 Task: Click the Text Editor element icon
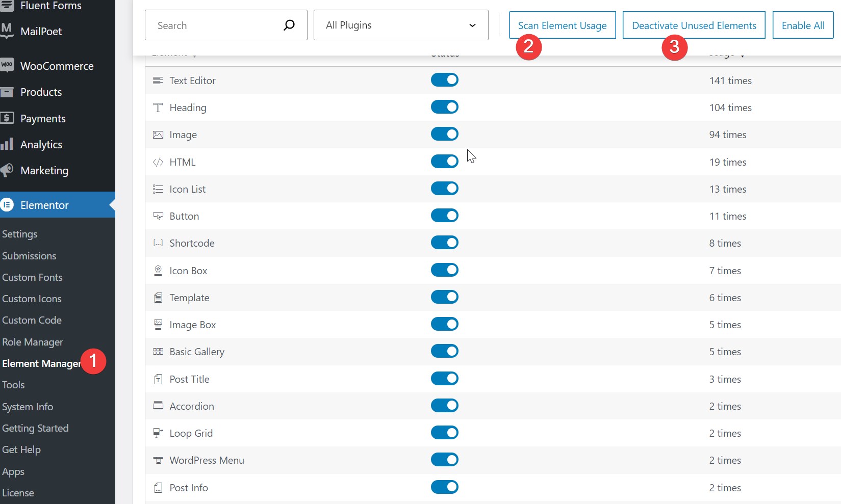(158, 81)
